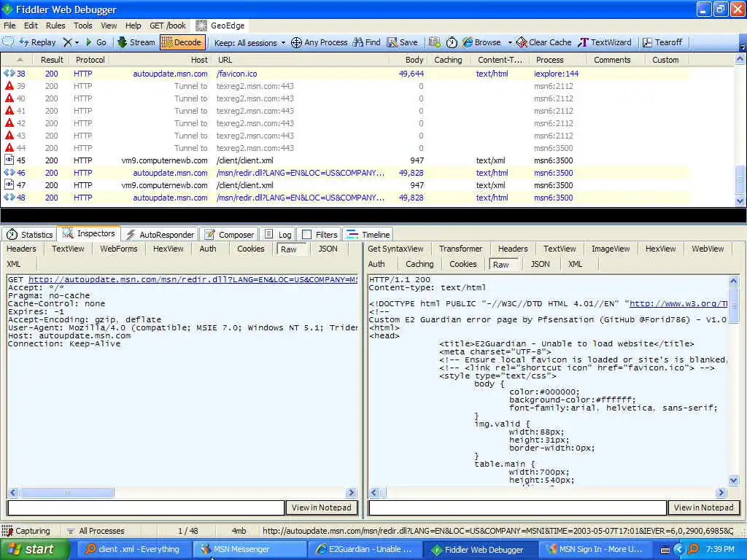Click View in Notepad for request
Screen dimensions: 747x560
point(322,507)
